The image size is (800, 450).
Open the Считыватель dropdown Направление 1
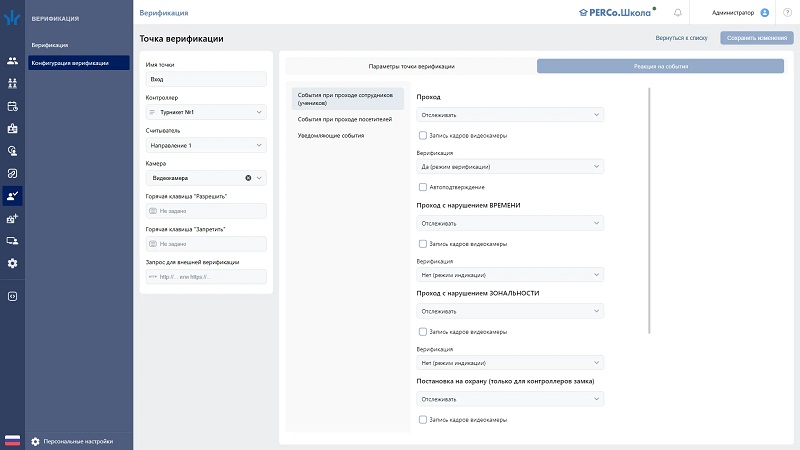[x=206, y=145]
